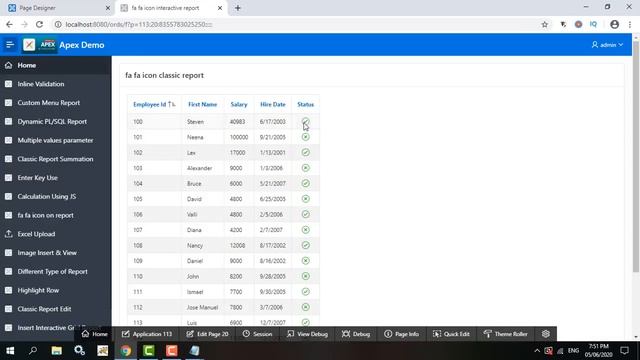Click Home in the developer toolbar

95,334
